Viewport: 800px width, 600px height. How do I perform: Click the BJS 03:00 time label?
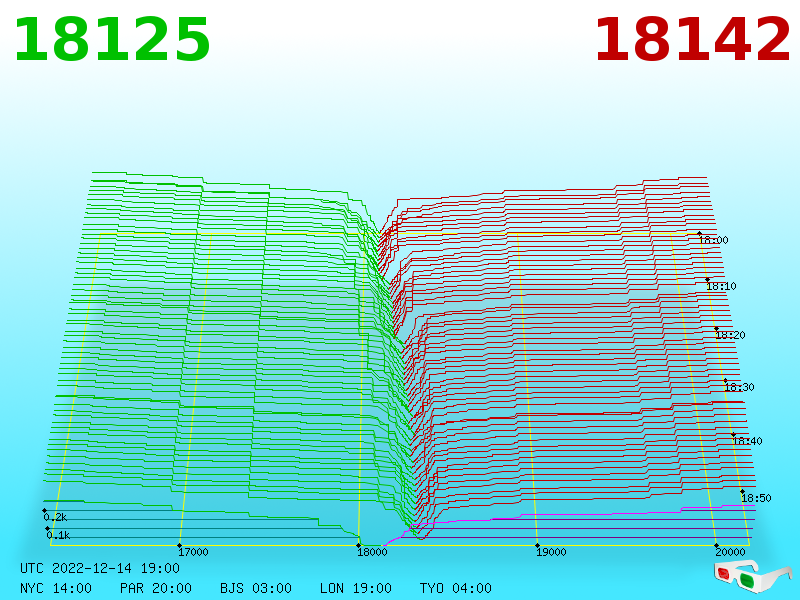[x=256, y=588]
